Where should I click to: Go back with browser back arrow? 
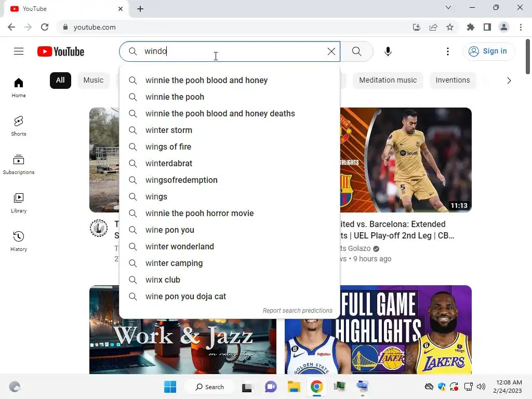coord(11,27)
